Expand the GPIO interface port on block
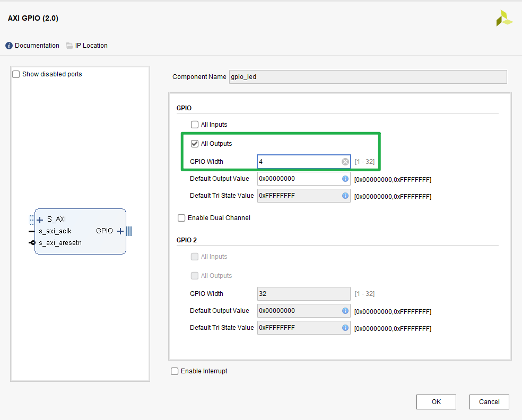 tap(120, 231)
